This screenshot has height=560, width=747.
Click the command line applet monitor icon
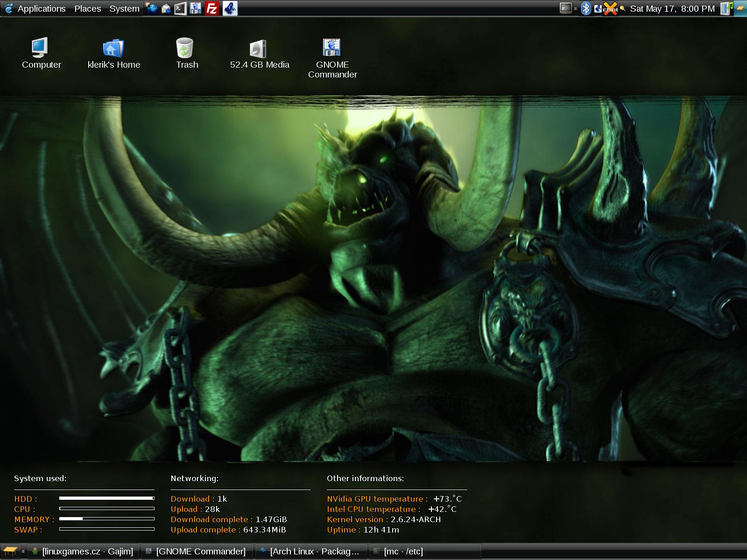click(566, 8)
